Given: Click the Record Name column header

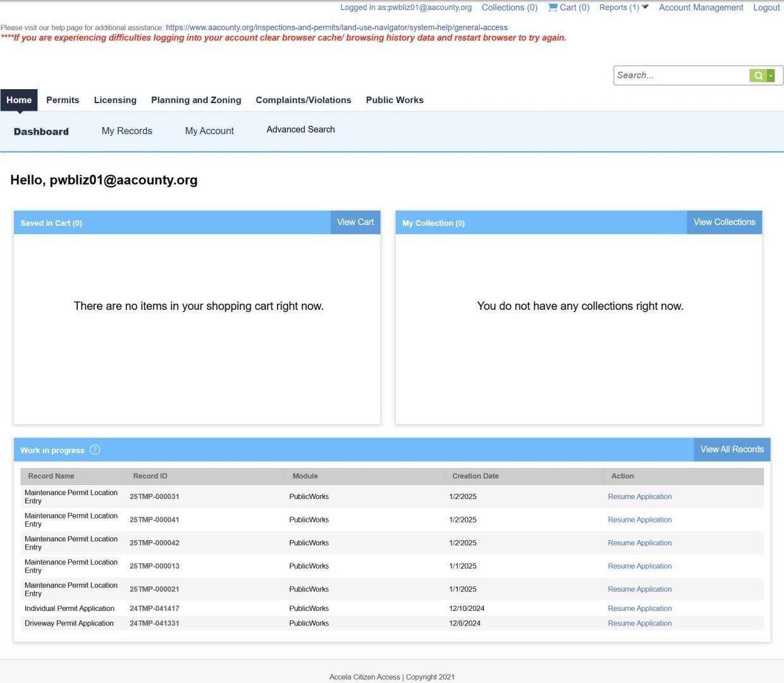Looking at the screenshot, I should [51, 476].
